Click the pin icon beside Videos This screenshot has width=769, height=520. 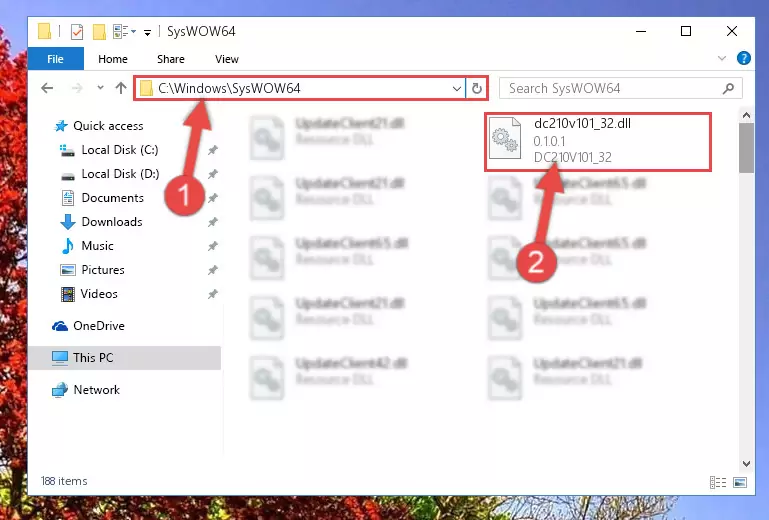[x=212, y=294]
